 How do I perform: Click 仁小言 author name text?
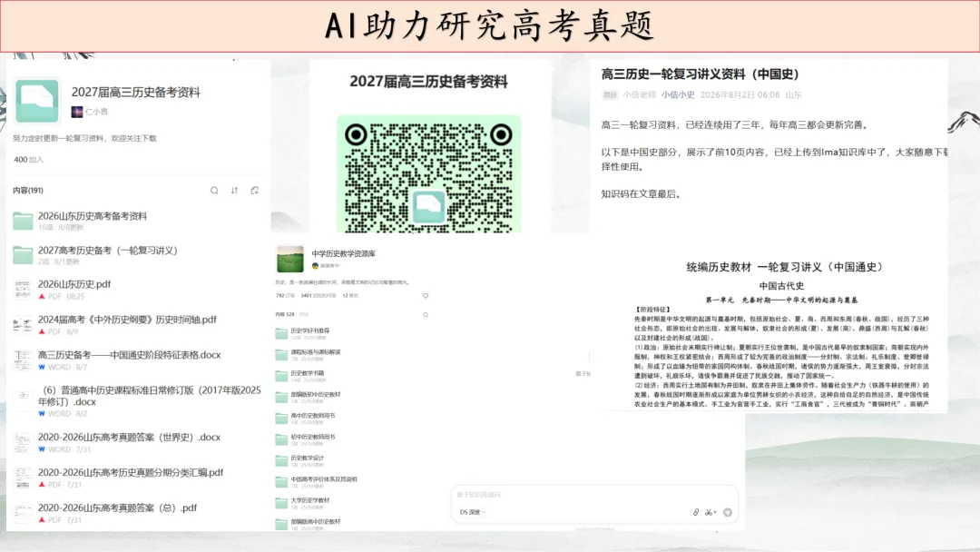coord(96,112)
